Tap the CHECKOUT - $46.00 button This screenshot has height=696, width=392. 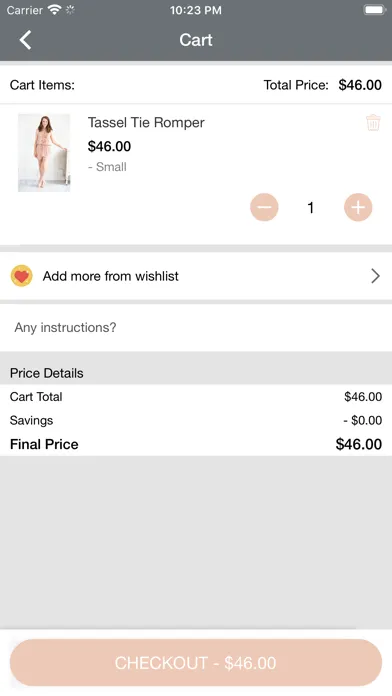(196, 663)
